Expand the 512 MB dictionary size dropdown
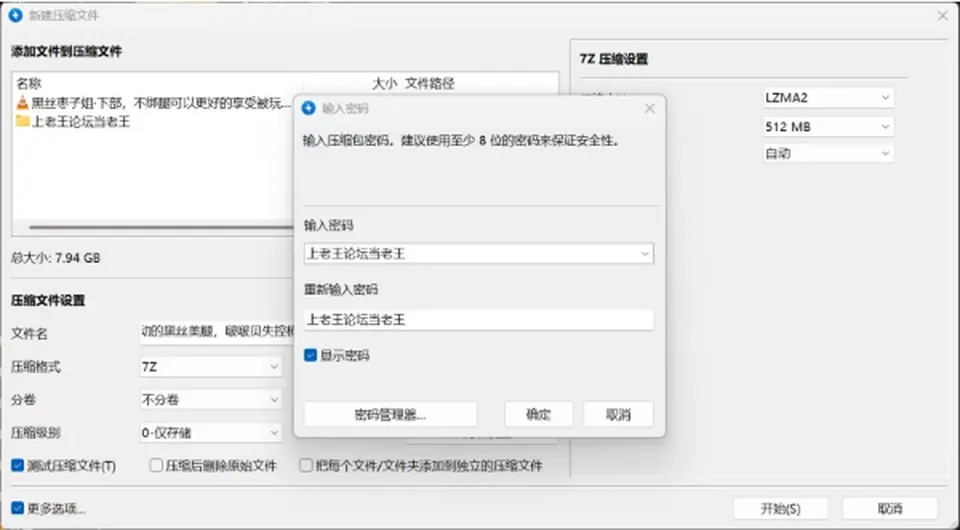Image resolution: width=960 pixels, height=530 pixels. point(828,127)
